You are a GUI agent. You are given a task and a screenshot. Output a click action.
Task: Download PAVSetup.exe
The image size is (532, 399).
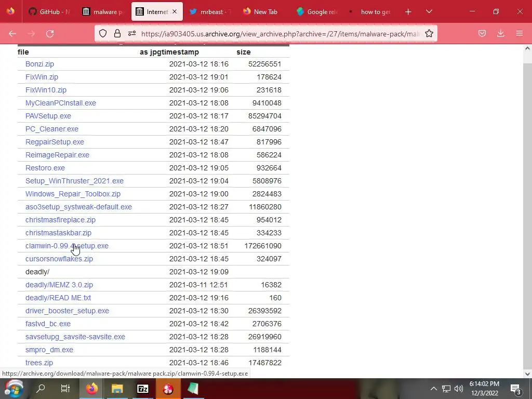48,116
